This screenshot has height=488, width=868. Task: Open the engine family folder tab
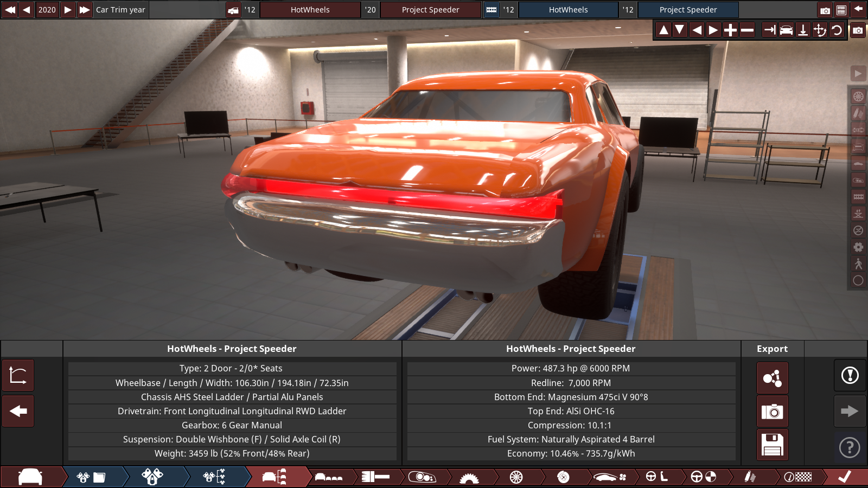coord(91,477)
